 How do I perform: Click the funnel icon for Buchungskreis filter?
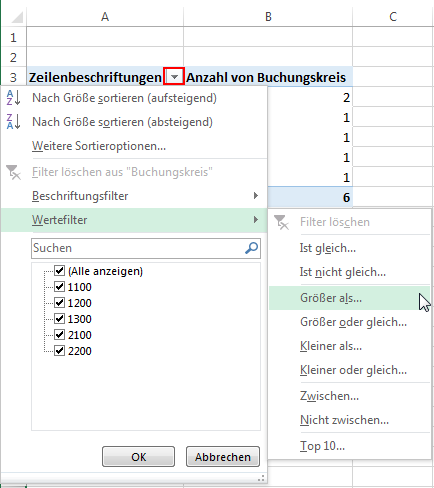tap(13, 172)
